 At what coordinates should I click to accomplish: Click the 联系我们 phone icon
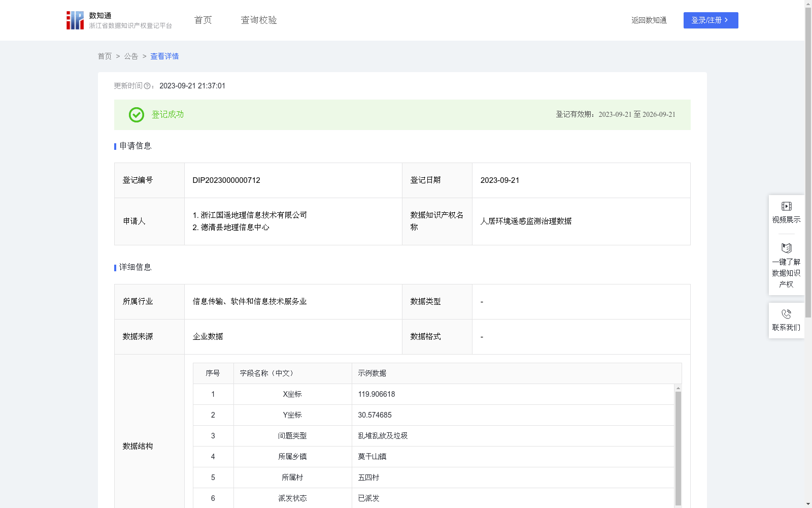[786, 314]
